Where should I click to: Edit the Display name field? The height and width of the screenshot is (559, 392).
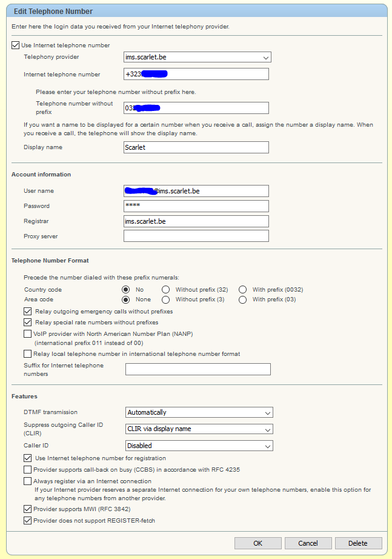pyautogui.click(x=196, y=147)
